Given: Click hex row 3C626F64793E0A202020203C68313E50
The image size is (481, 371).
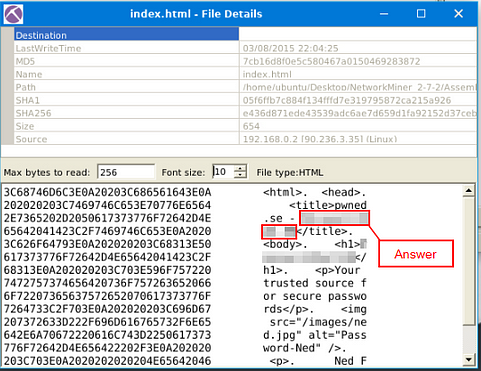Looking at the screenshot, I should pyautogui.click(x=107, y=244).
